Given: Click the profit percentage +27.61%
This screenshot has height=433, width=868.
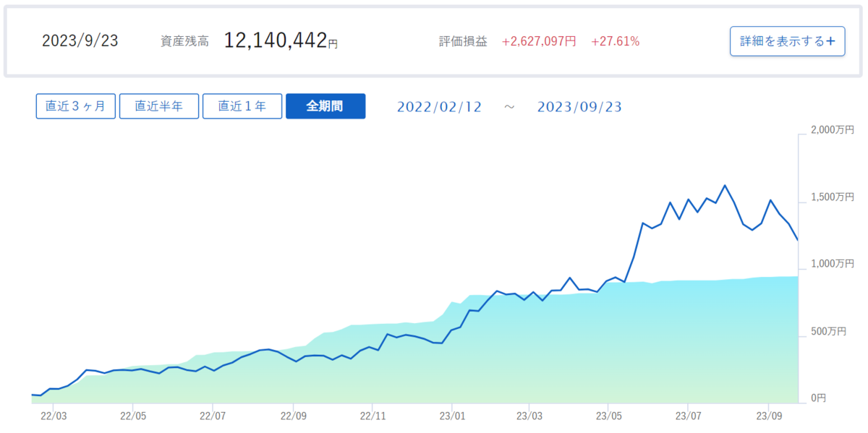Looking at the screenshot, I should coord(616,42).
